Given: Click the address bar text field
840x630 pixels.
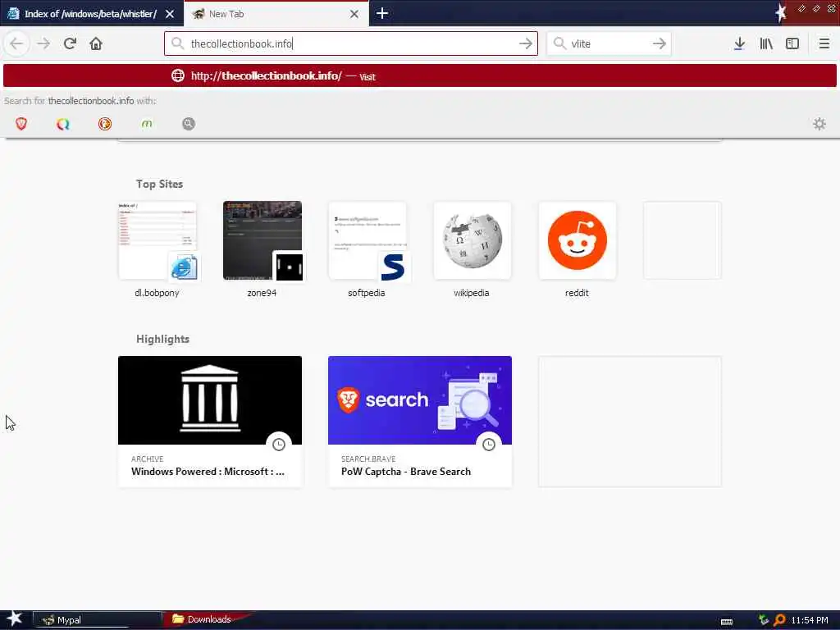Looking at the screenshot, I should (351, 43).
